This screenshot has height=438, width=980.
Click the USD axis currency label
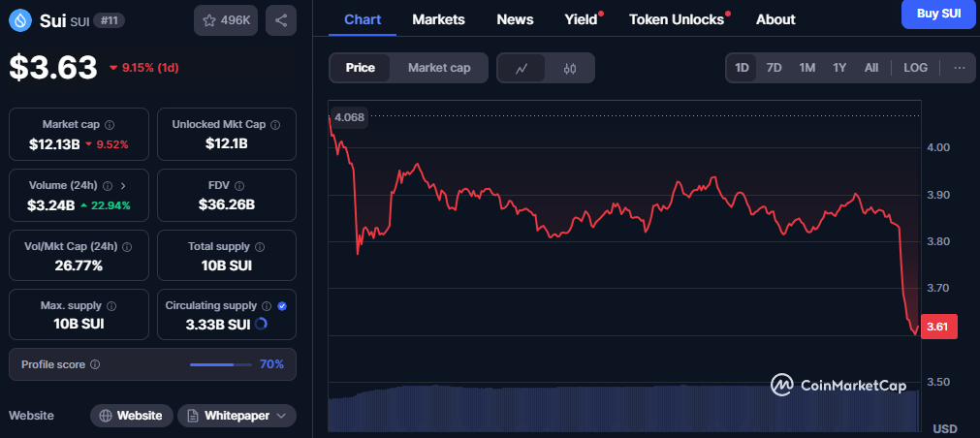(945, 428)
